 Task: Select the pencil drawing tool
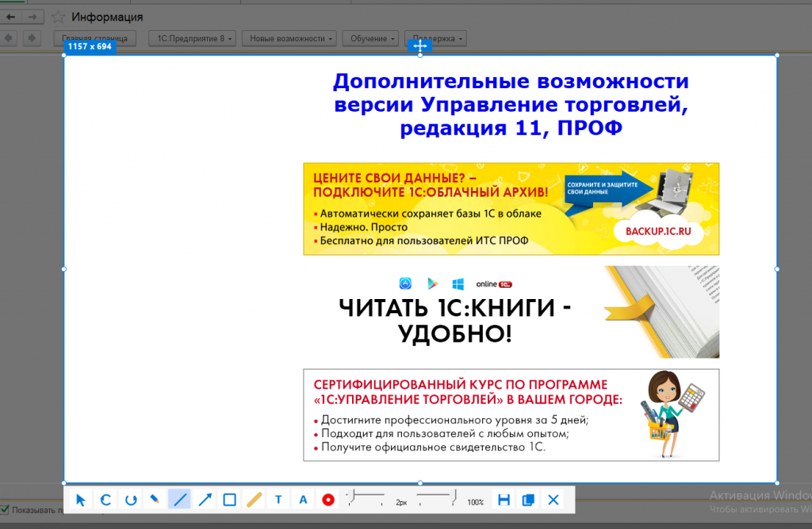[155, 500]
